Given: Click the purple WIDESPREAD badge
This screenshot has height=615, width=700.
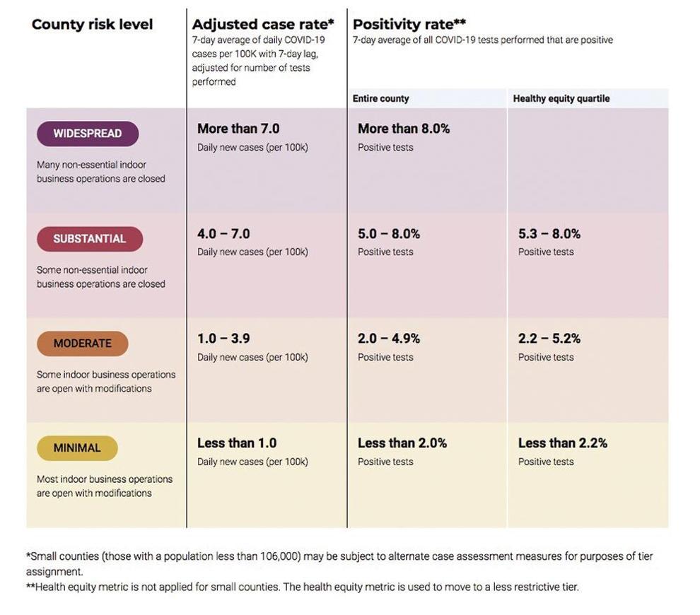Looking at the screenshot, I should coord(88,134).
